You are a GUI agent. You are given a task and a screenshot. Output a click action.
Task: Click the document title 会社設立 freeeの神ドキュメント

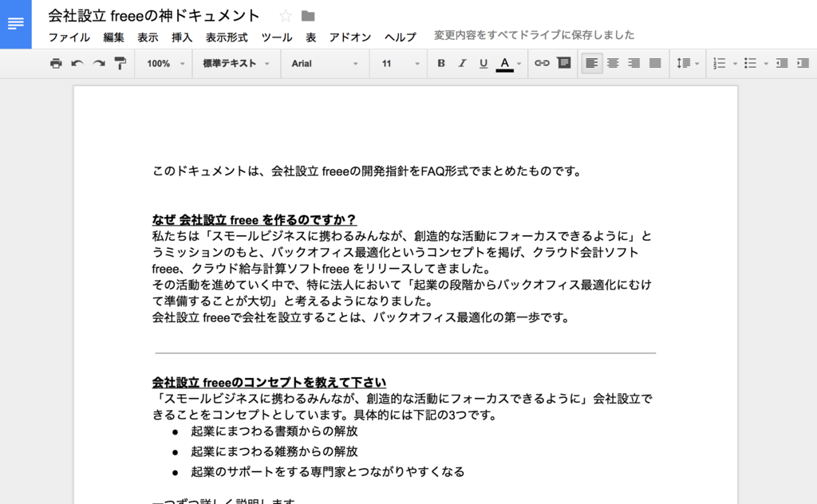click(154, 16)
